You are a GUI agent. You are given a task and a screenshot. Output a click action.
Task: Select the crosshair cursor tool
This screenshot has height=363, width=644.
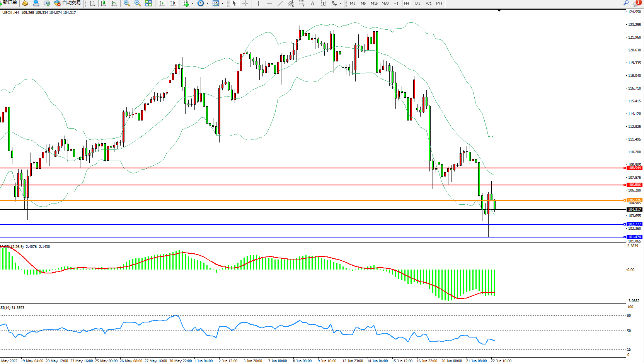[245, 3]
